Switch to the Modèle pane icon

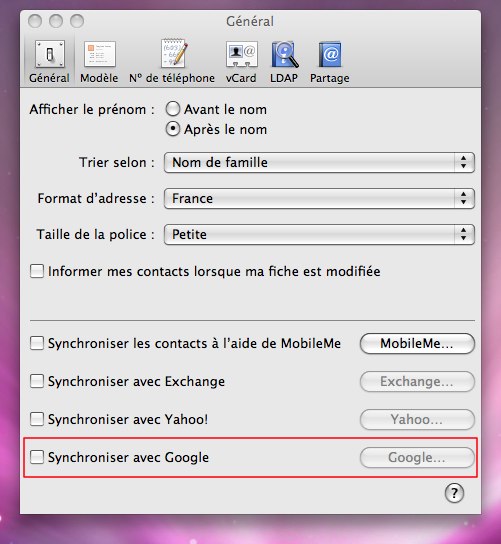[x=100, y=54]
